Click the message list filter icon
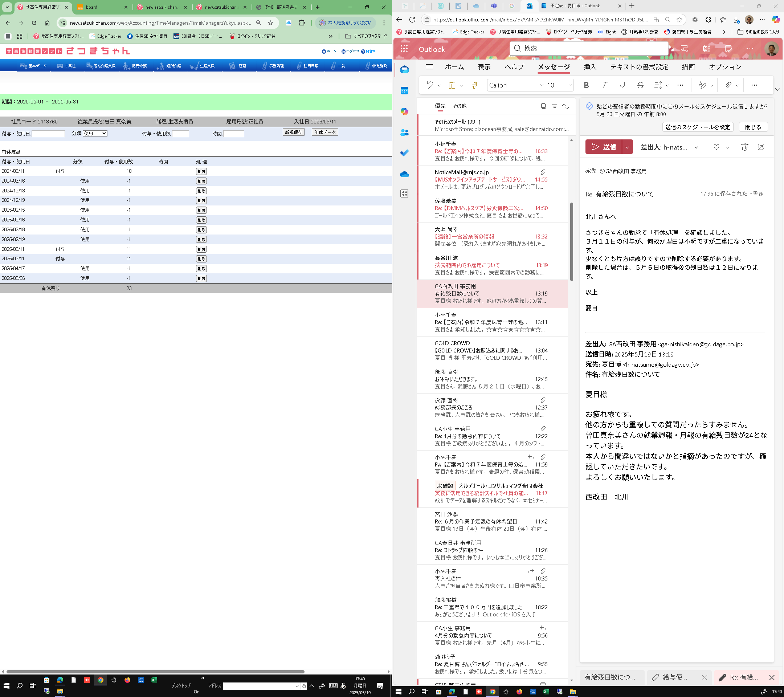This screenshot has height=697, width=784. tap(554, 106)
